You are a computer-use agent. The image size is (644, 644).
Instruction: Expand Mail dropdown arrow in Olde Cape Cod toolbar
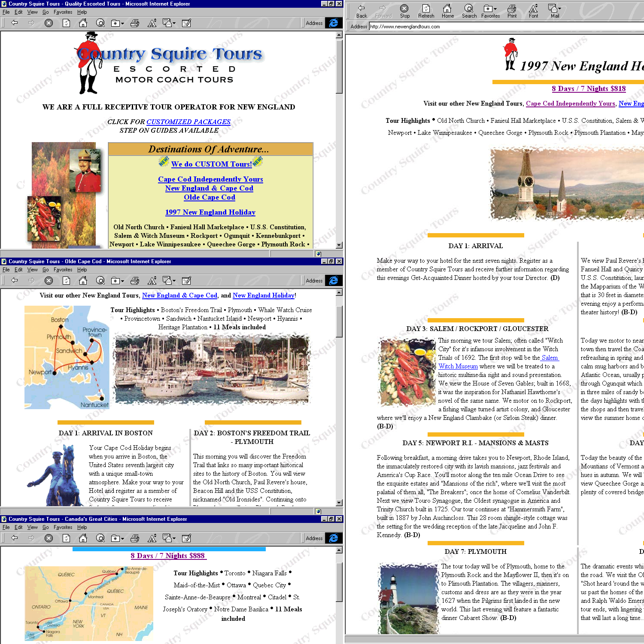174,281
